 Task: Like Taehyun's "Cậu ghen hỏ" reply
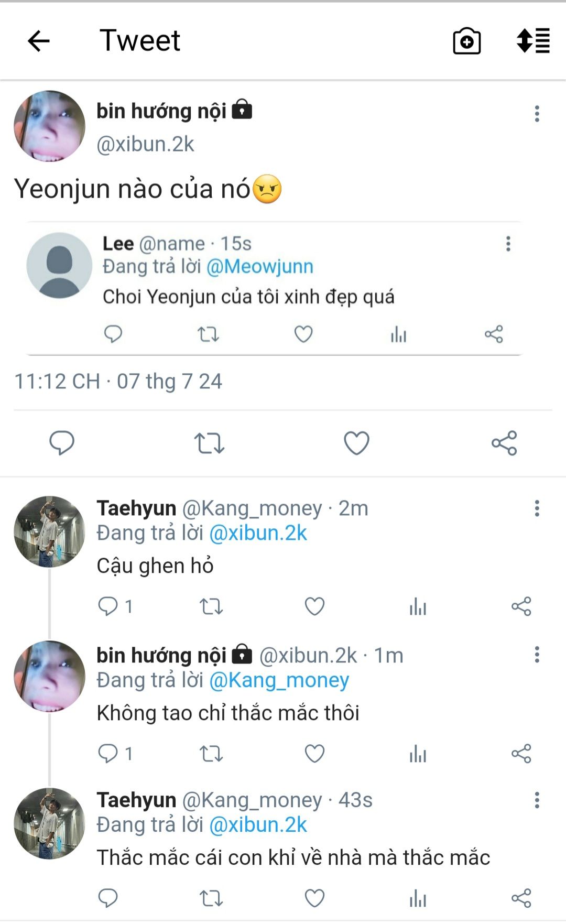click(x=314, y=606)
